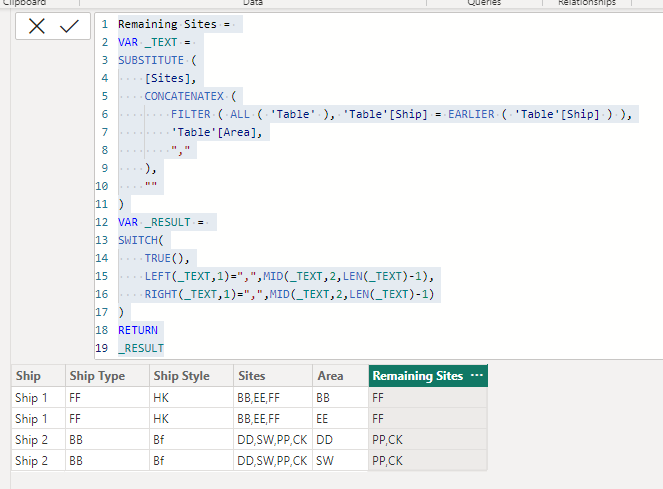Click the RETURN keyword in the formula
Image resolution: width=663 pixels, height=489 pixels.
coord(138,330)
